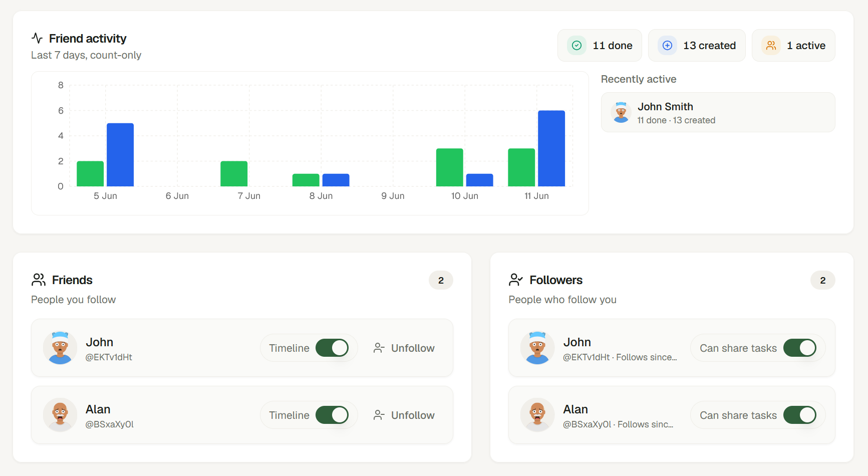Click the 13 created stat badge
The image size is (868, 476).
click(697, 46)
